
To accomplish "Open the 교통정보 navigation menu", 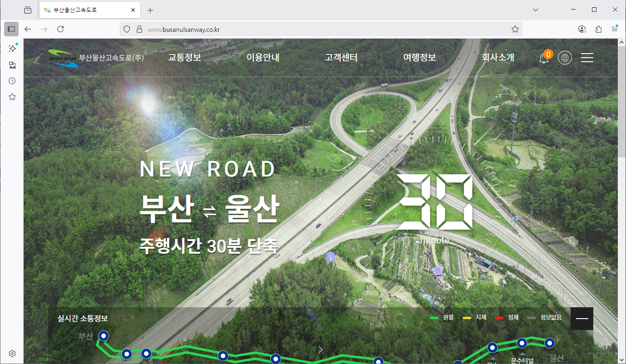I will click(184, 58).
